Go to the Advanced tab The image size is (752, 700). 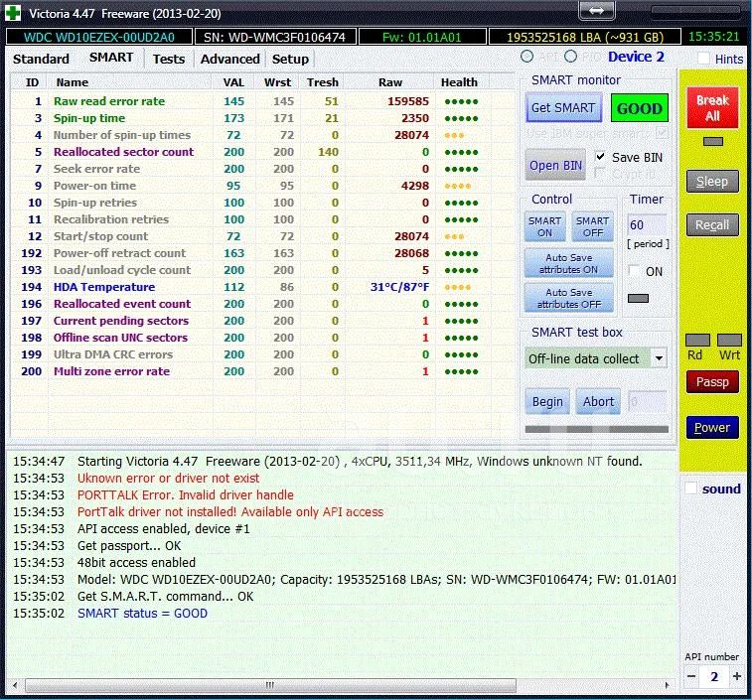[x=229, y=59]
